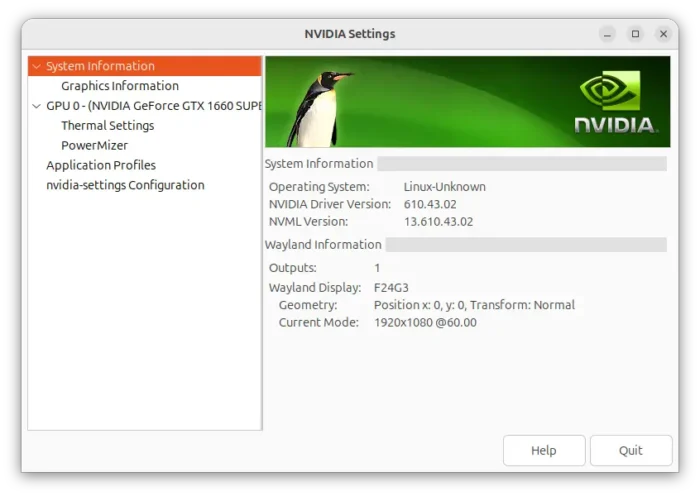Close the NVIDIA Settings window
700x496 pixels.
click(663, 34)
